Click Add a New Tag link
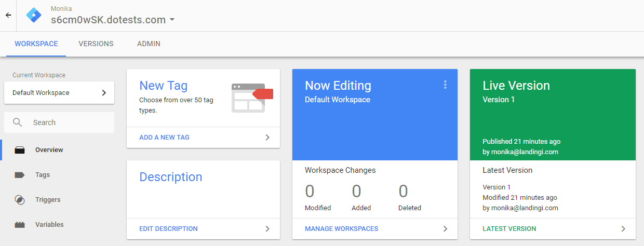The image size is (644, 246). 164,138
